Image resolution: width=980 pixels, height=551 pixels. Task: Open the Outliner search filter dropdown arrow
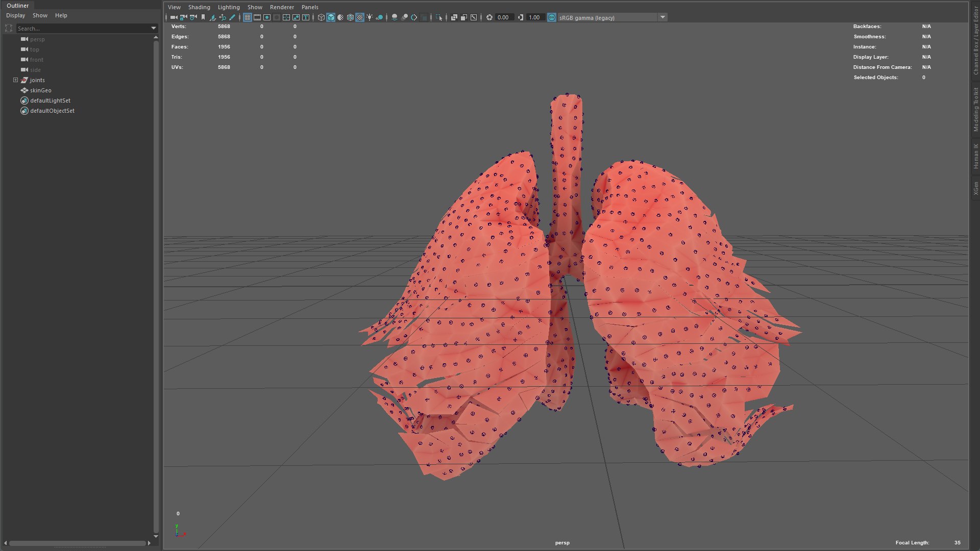click(x=153, y=29)
